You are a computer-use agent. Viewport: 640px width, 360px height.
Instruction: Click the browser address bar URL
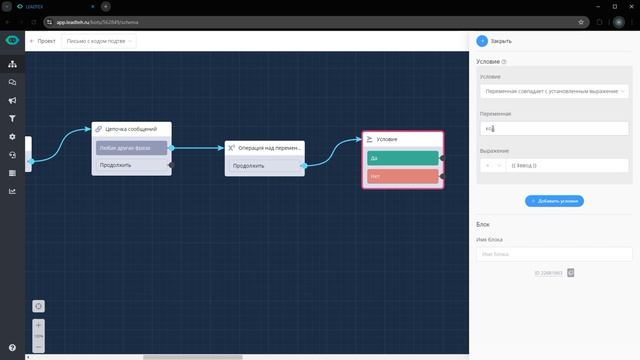(x=98, y=22)
